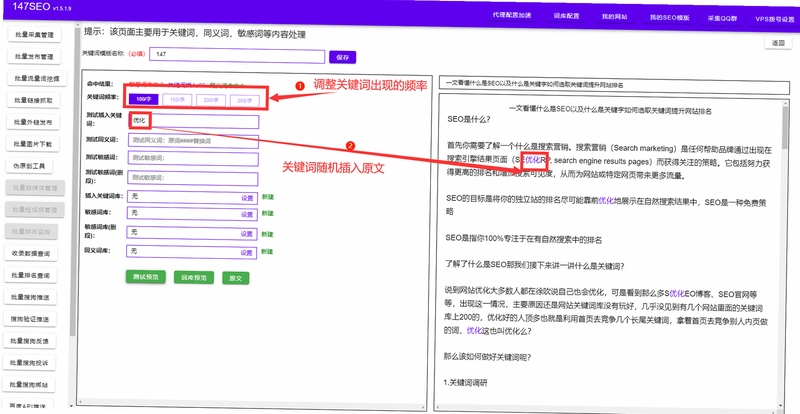Select the 200字 keyword frequency option
This screenshot has height=414, width=800.
coord(211,101)
